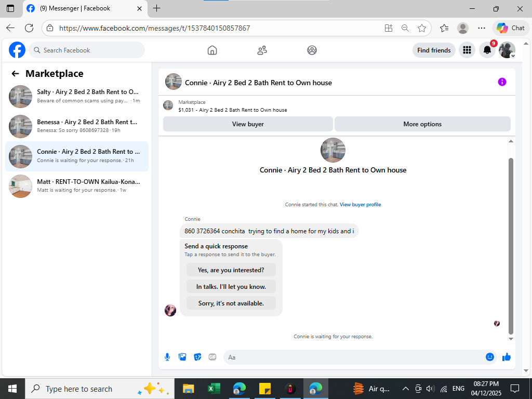Open the account profile picture menu
The image size is (532, 399).
point(507,50)
